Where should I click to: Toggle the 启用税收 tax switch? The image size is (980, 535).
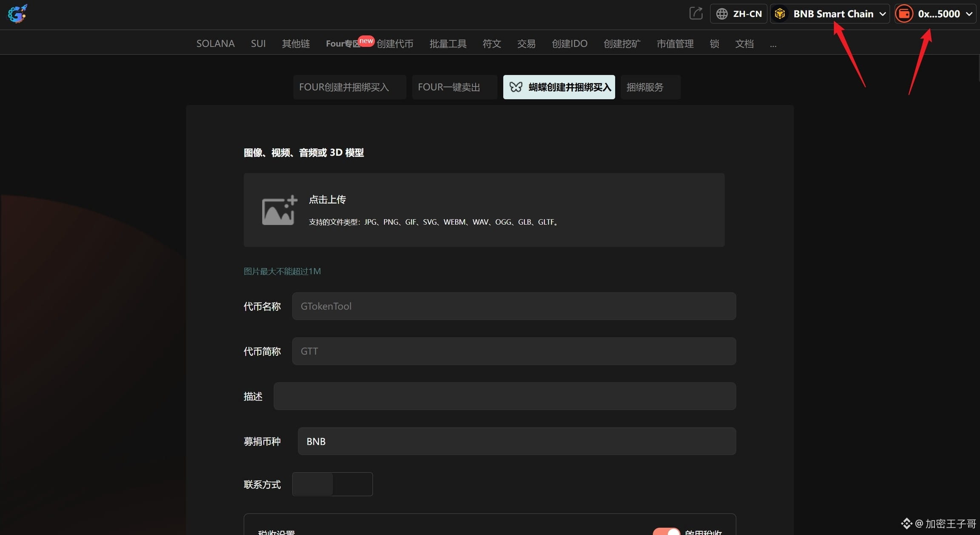tap(666, 531)
